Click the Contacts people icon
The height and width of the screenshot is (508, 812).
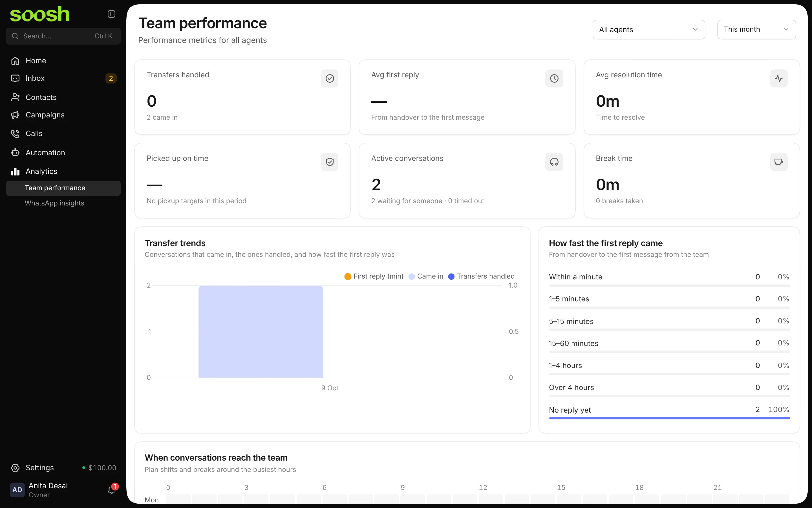[15, 97]
